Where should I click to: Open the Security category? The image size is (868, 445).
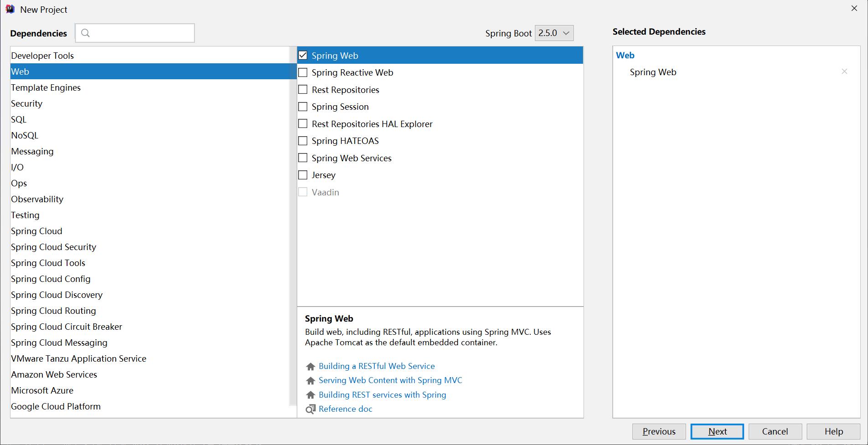(x=150, y=103)
